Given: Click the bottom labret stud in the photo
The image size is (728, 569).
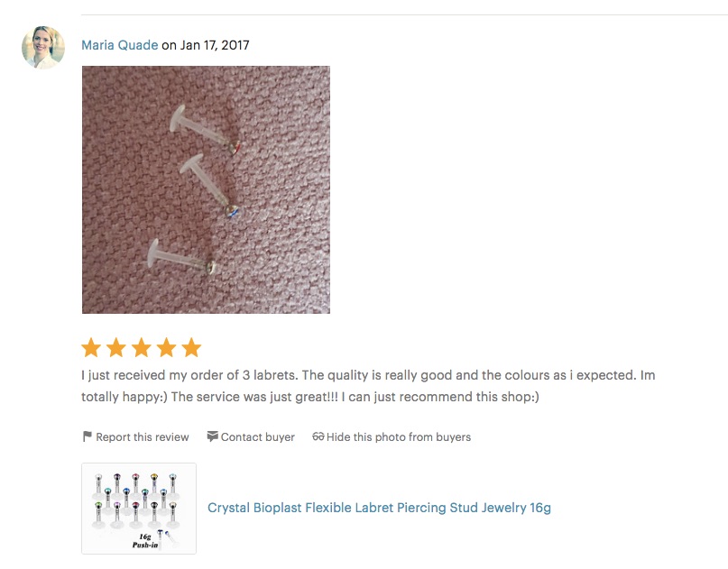Looking at the screenshot, I should click(182, 257).
